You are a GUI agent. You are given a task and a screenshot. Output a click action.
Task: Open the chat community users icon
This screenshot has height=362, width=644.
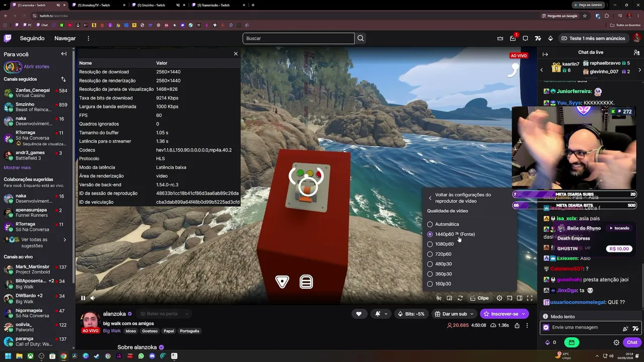tap(636, 52)
